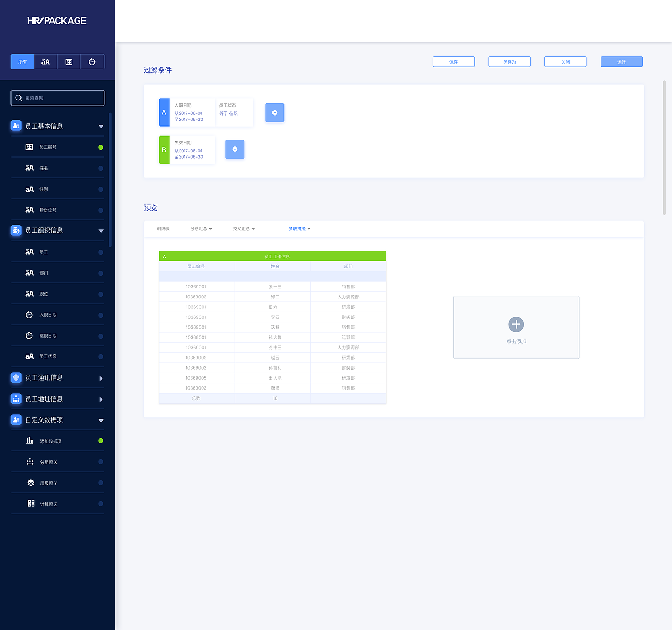Click the 员工地址信息 group icon
672x630 pixels.
click(x=16, y=399)
